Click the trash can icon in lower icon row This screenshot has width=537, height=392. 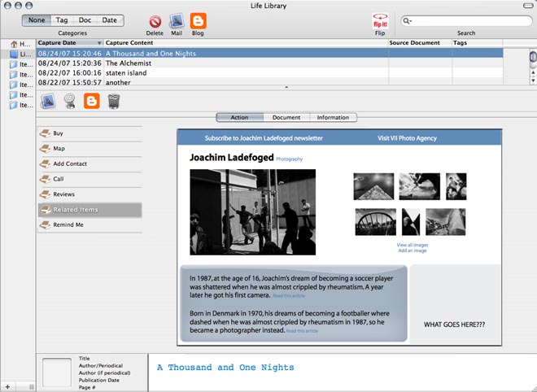(114, 102)
